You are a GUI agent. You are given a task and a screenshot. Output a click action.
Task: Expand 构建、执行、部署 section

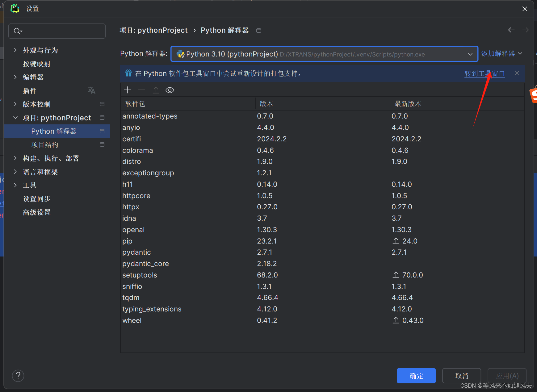coord(15,158)
